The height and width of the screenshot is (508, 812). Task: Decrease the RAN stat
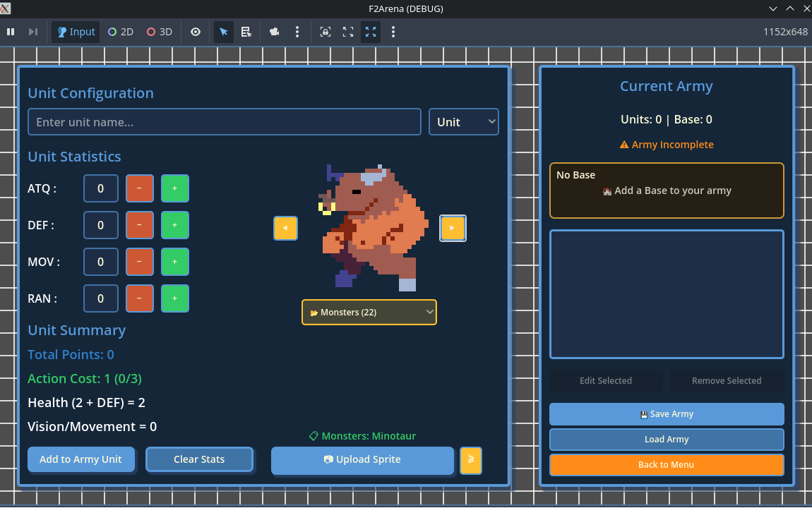click(140, 299)
